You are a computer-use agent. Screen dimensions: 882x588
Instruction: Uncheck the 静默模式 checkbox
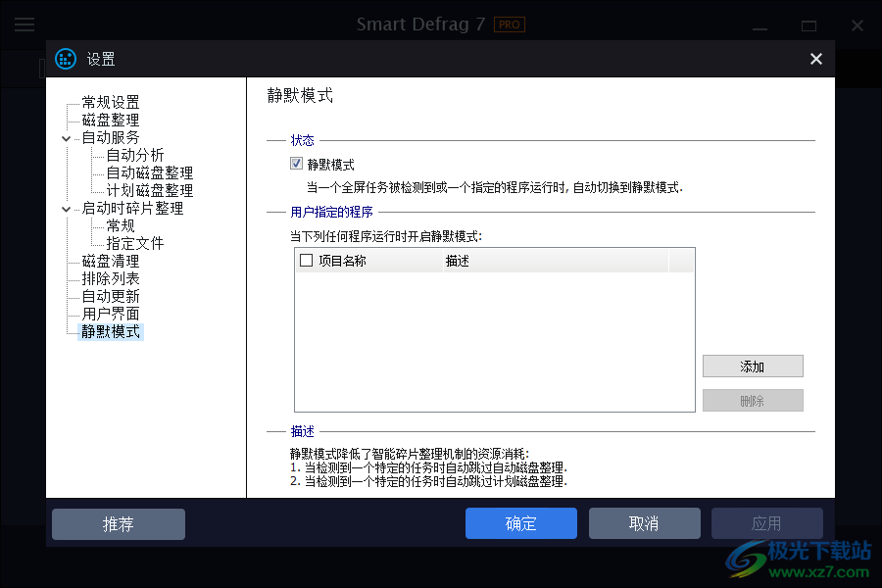point(296,164)
